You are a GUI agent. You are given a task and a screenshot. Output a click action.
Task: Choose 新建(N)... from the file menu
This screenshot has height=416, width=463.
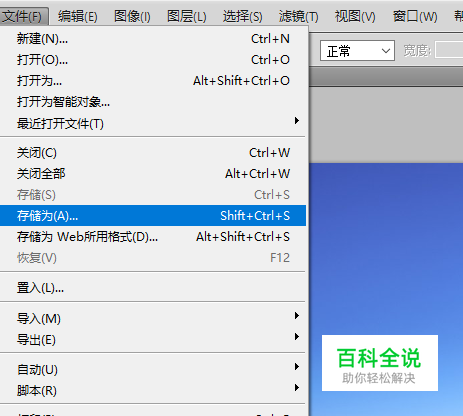[x=153, y=39]
